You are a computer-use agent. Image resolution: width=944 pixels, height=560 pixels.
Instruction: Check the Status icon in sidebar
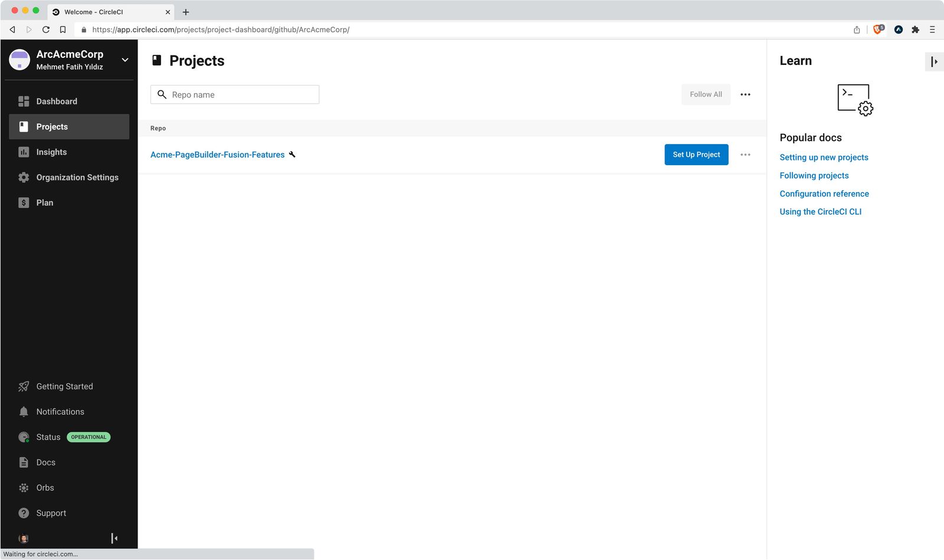24,437
